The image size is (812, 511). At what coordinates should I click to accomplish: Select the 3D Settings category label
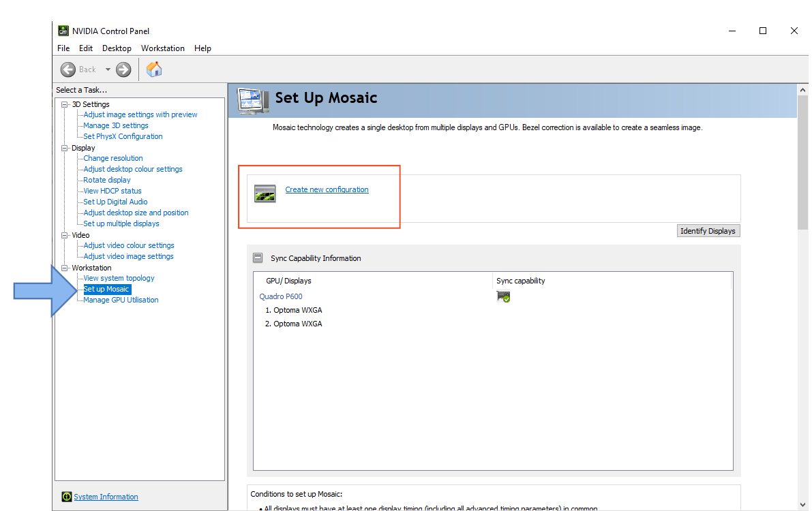[91, 104]
